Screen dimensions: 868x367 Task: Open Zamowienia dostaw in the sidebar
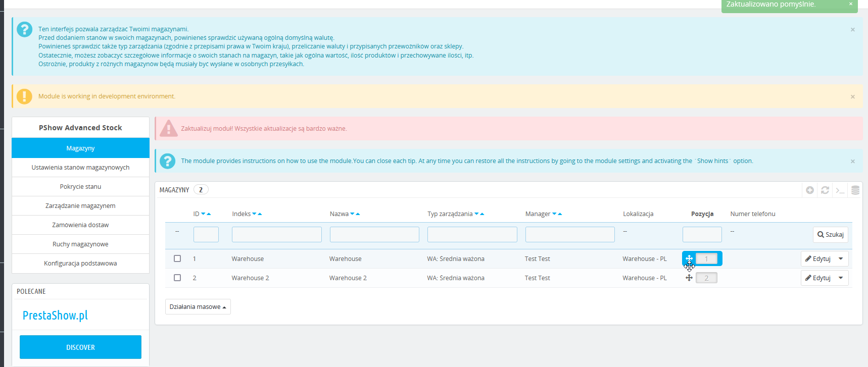[x=80, y=225]
